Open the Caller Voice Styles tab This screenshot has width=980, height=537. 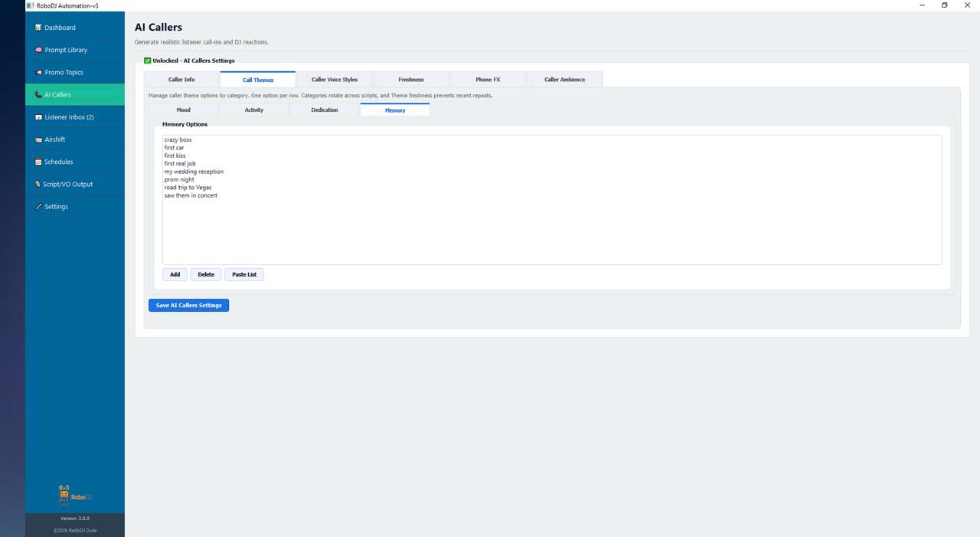tap(335, 80)
